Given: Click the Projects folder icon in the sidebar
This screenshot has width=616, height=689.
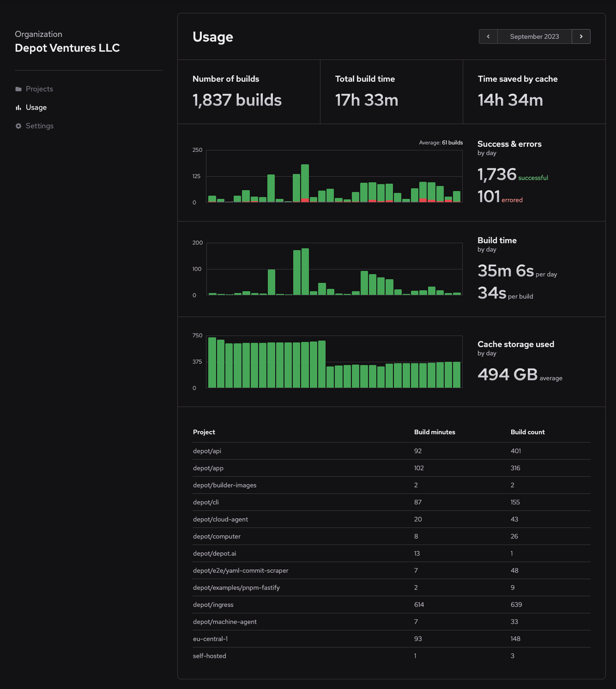Looking at the screenshot, I should coord(18,89).
